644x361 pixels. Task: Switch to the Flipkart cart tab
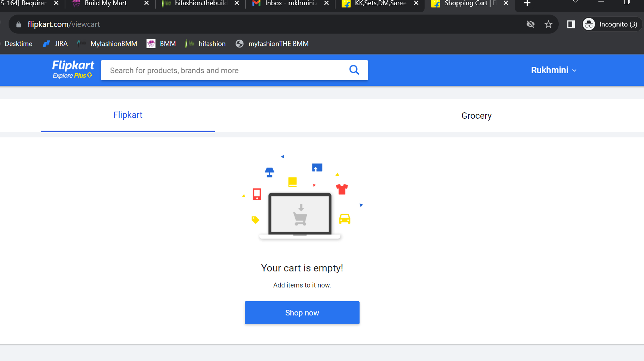pos(128,115)
